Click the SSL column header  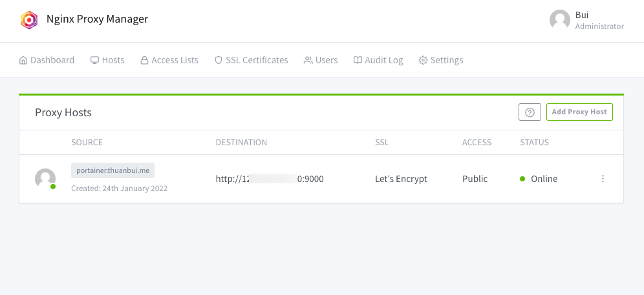382,143
